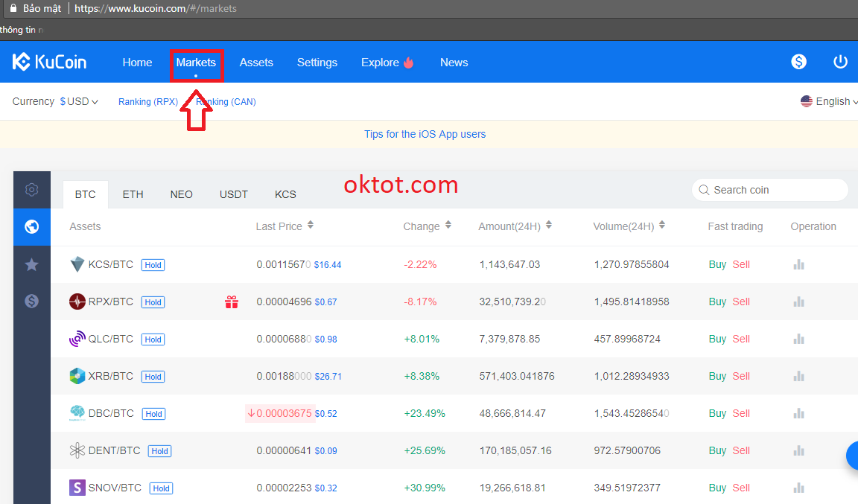Open chart icon for DENT/BTC row
This screenshot has height=504, width=858.
click(798, 450)
